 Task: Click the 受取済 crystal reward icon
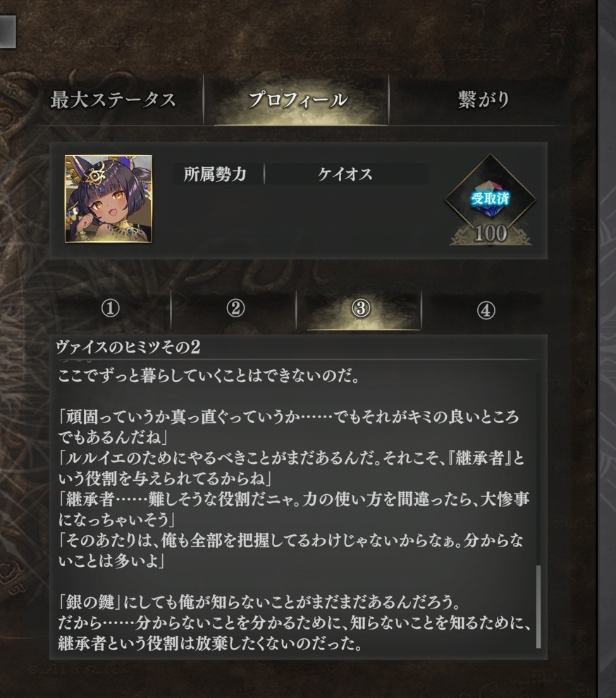(490, 199)
